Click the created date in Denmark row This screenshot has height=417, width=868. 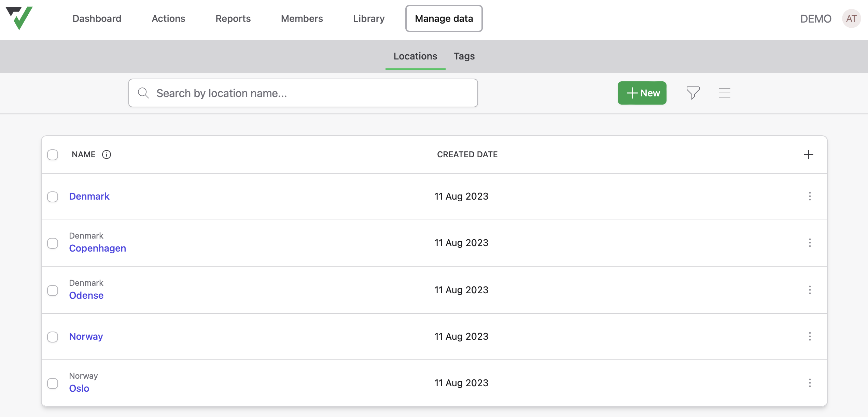[461, 196]
